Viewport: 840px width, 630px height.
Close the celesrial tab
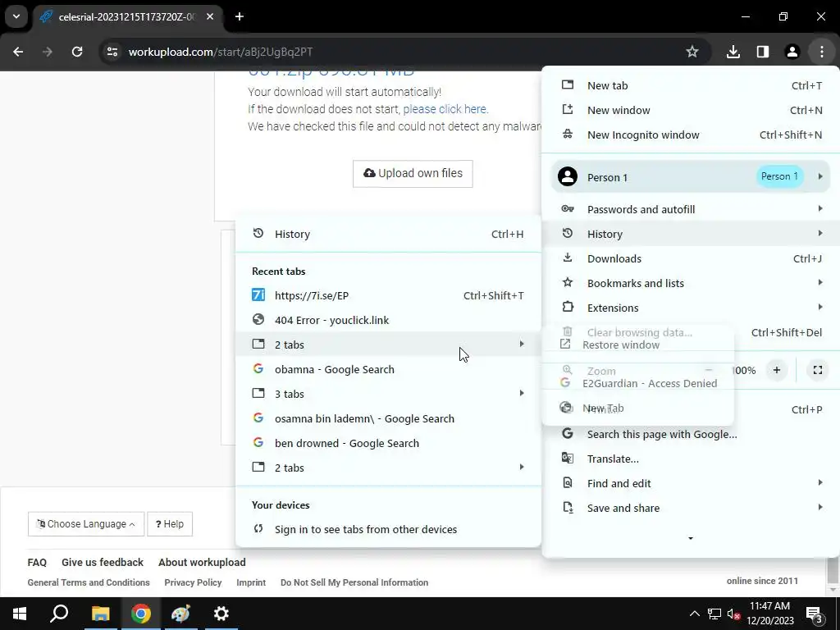210,16
